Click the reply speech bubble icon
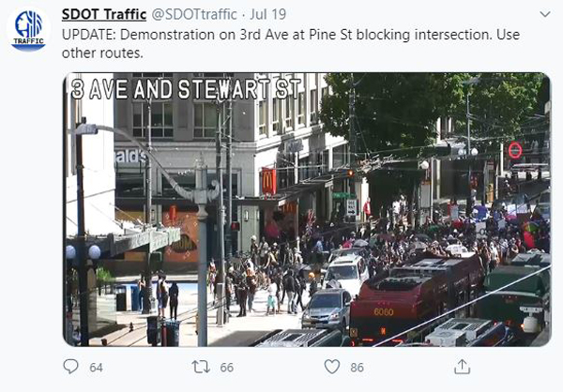 70,367
